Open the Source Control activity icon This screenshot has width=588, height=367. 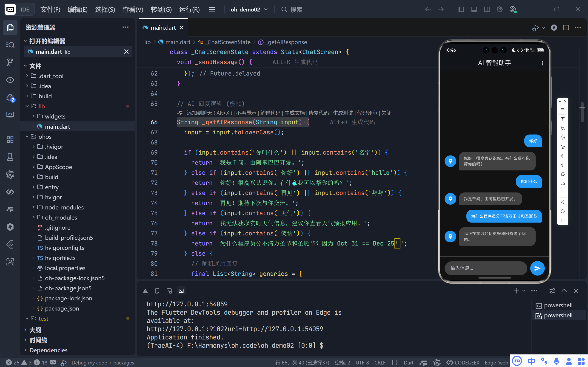click(10, 62)
